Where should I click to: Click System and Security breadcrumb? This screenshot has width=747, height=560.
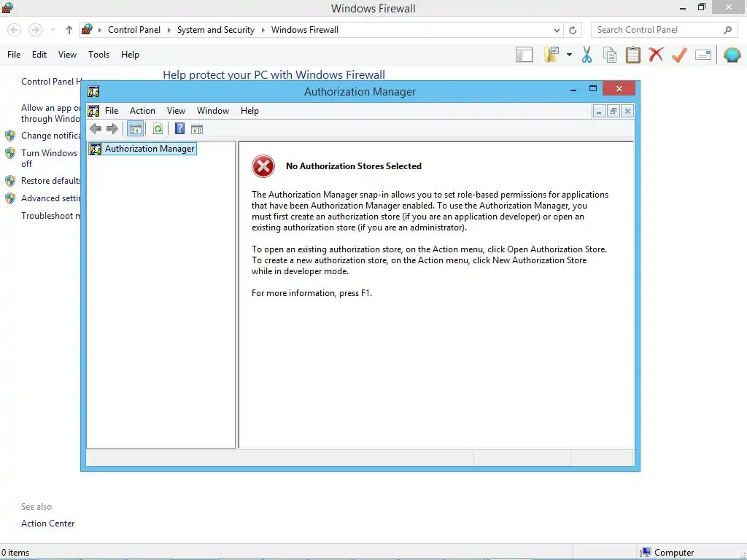(216, 30)
